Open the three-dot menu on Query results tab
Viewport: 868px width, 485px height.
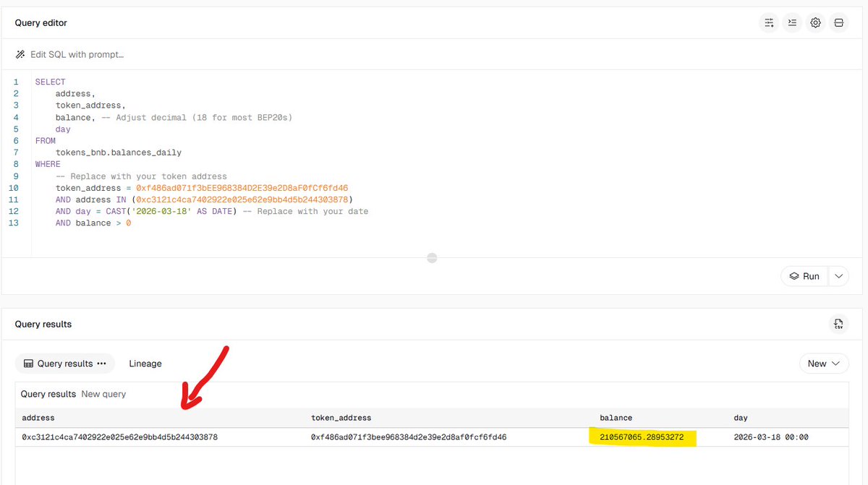click(101, 364)
